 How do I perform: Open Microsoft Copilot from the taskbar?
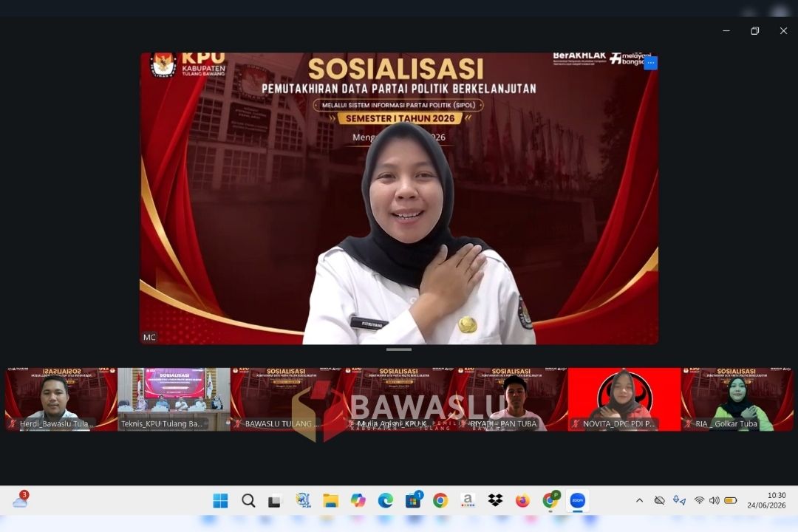(x=358, y=501)
